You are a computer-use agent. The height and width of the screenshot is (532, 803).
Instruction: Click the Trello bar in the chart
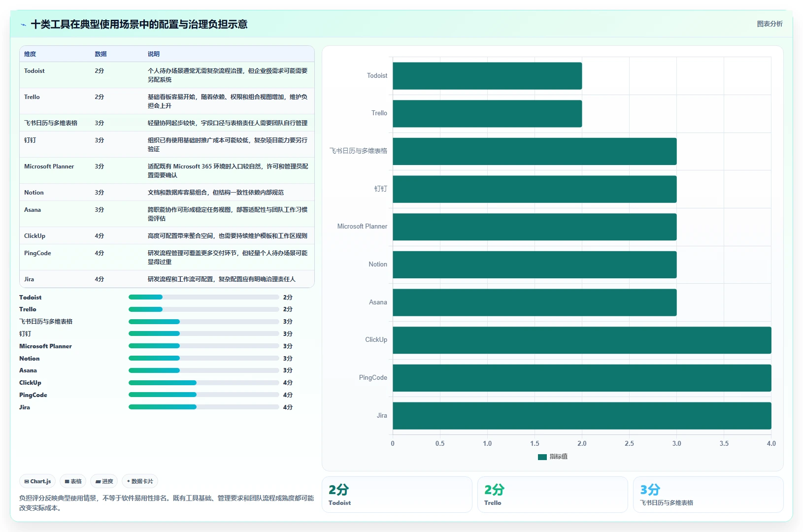click(487, 114)
